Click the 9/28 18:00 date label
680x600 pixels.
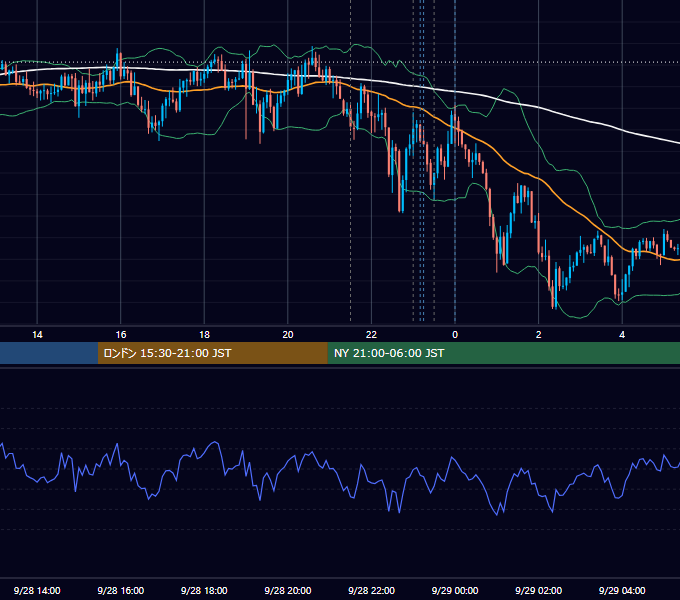(204, 590)
